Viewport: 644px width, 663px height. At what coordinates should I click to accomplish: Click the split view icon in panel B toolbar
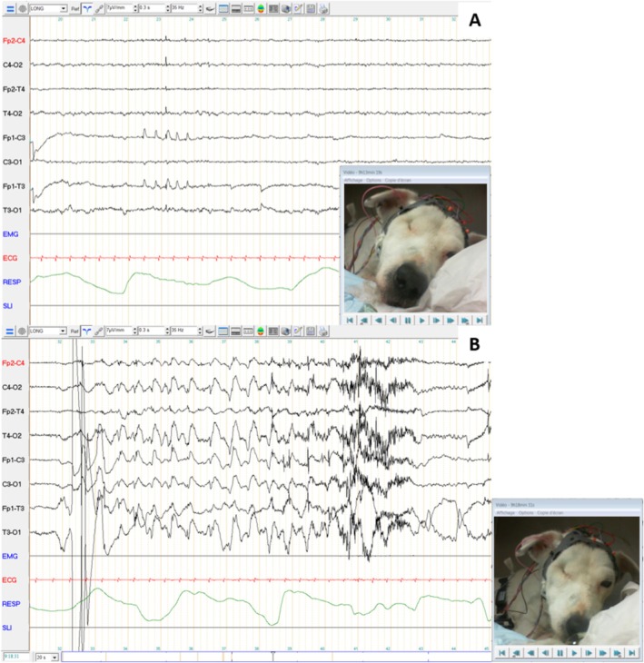tap(235, 331)
